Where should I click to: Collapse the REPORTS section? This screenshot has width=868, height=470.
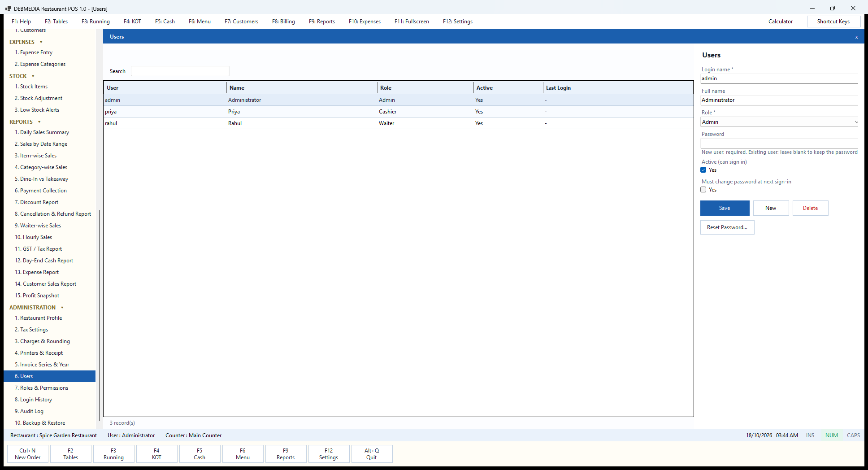[x=39, y=122]
